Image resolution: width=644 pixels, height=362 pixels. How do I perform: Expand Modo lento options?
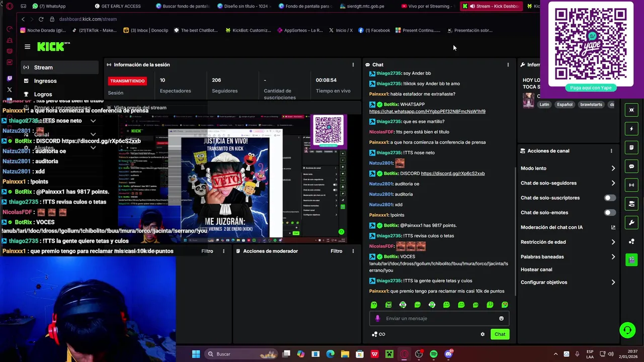click(613, 168)
